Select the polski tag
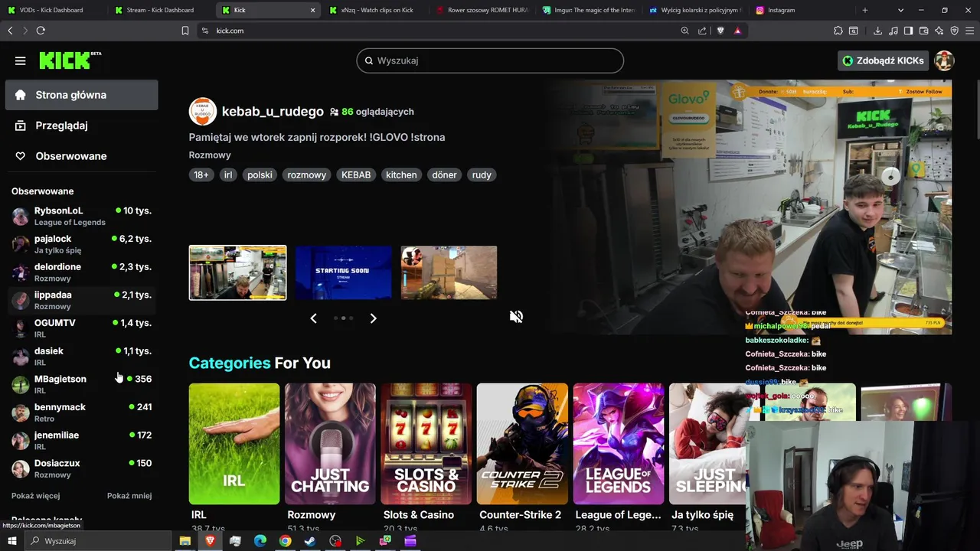The height and width of the screenshot is (551, 980). pyautogui.click(x=260, y=174)
